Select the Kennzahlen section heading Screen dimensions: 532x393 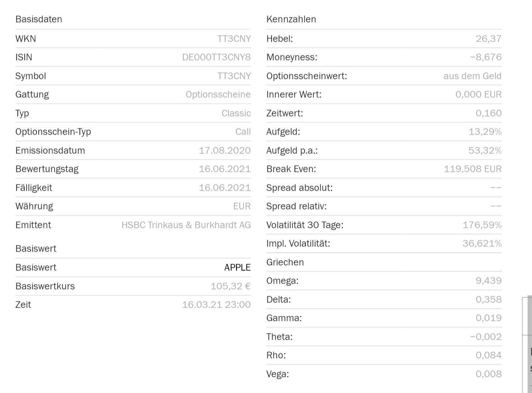pos(291,19)
